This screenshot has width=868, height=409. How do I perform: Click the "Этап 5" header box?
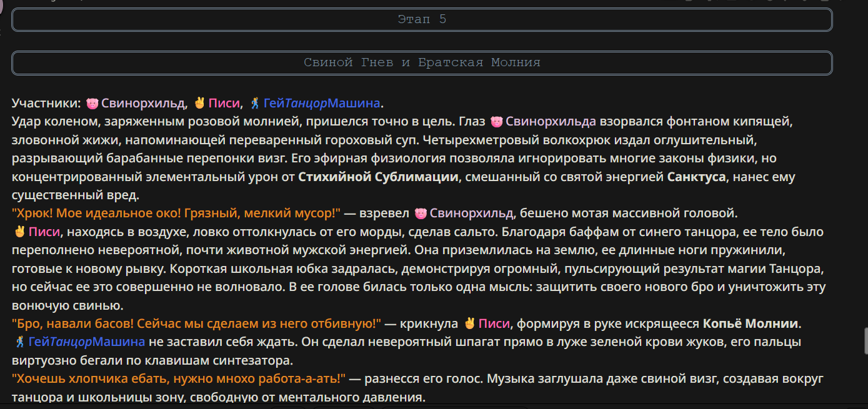point(422,19)
